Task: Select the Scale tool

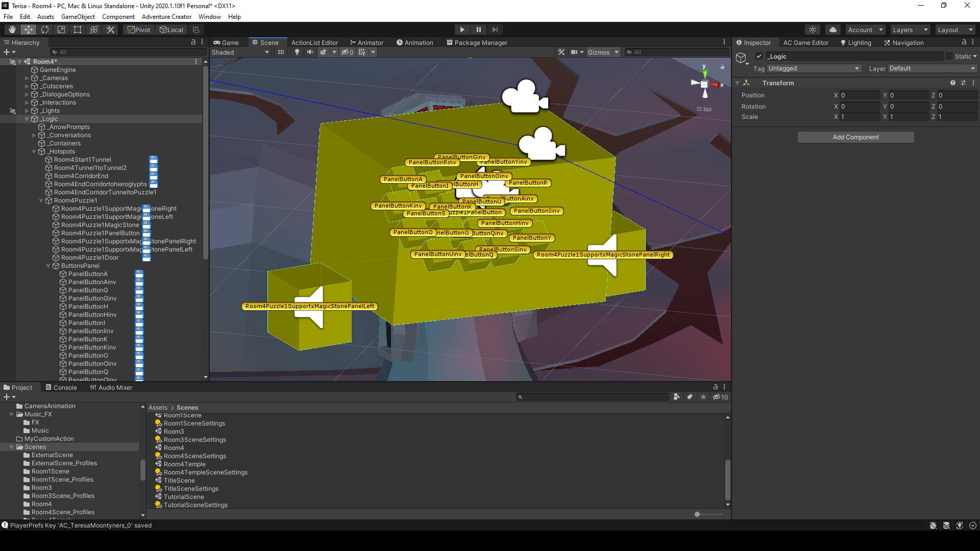Action: point(61,30)
